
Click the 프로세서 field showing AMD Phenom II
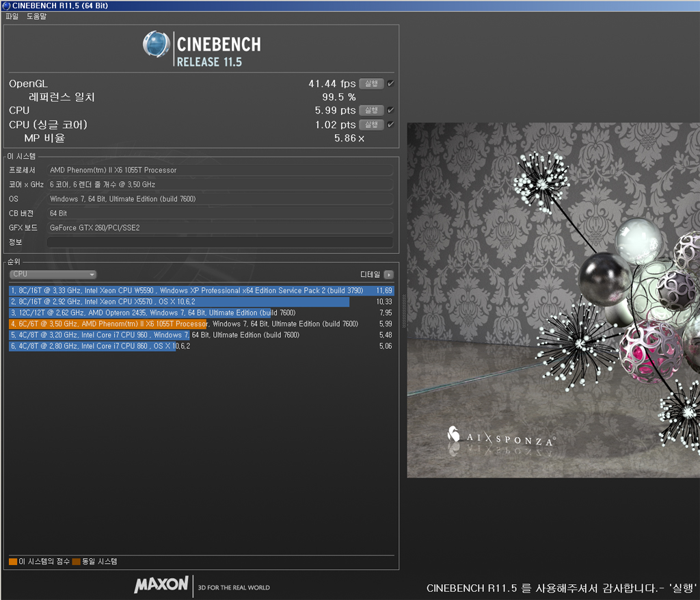point(220,170)
